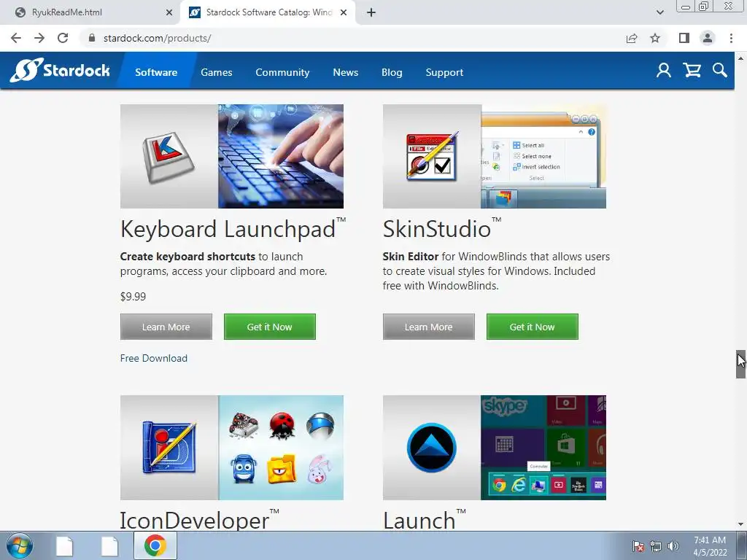The image size is (747, 560).
Task: Select the Stardock Software Catalog tab
Action: [x=268, y=12]
